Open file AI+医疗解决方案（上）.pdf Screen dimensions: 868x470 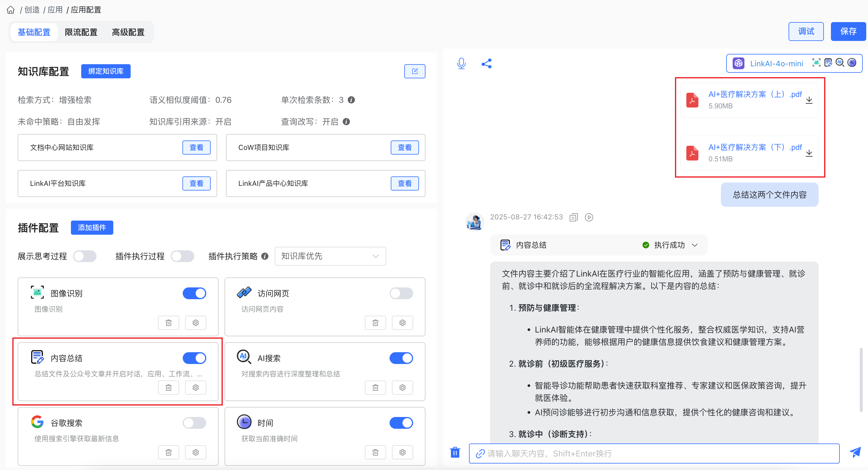point(755,95)
